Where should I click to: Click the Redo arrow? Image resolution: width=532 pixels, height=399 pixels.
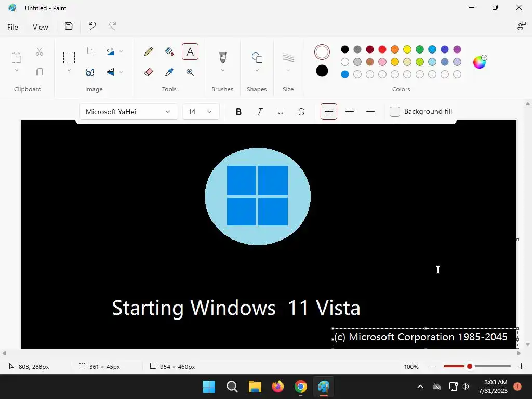(112, 26)
